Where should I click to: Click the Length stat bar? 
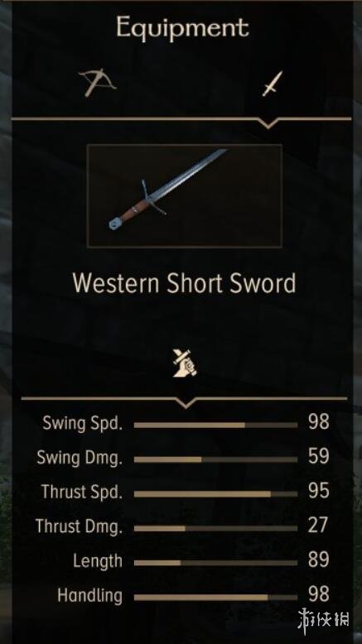[x=215, y=563]
